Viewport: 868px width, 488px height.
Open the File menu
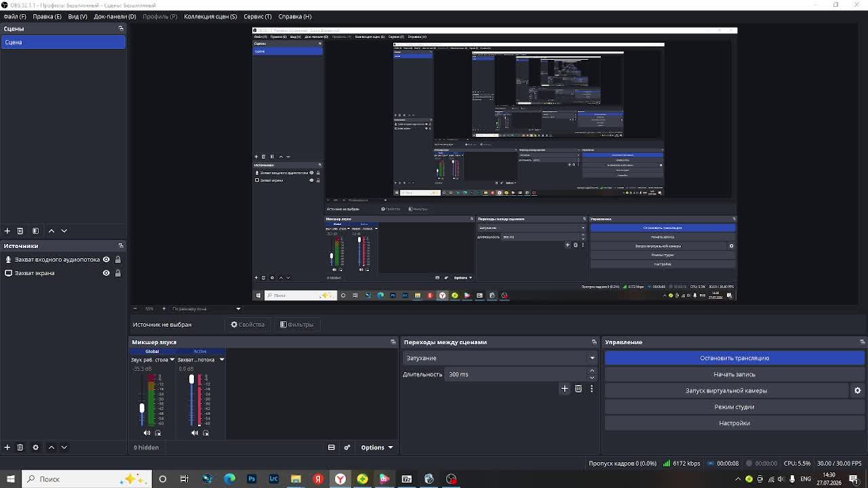tap(15, 16)
